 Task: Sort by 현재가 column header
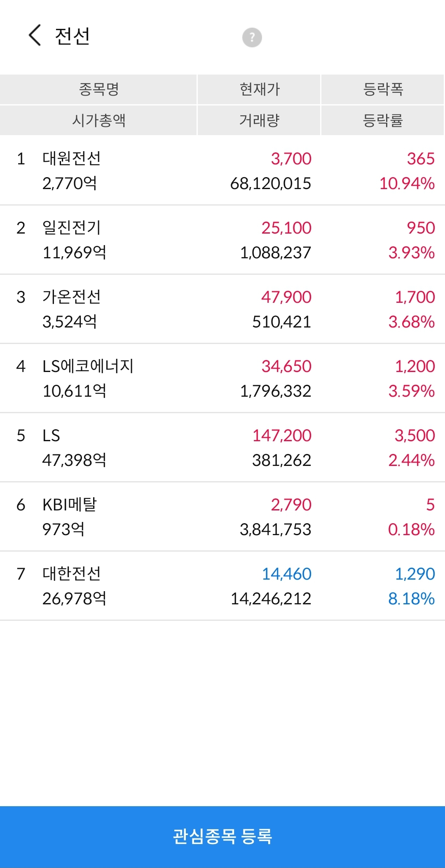[259, 89]
